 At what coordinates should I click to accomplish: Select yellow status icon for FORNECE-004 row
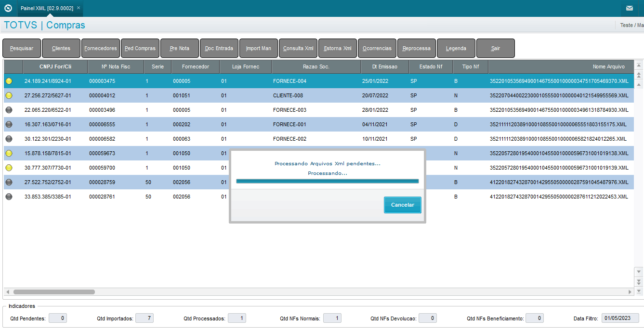click(9, 81)
